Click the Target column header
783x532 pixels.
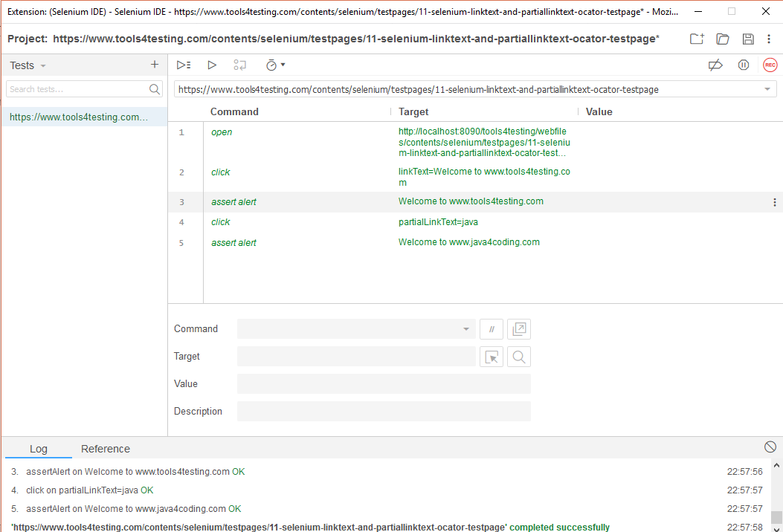pos(413,111)
